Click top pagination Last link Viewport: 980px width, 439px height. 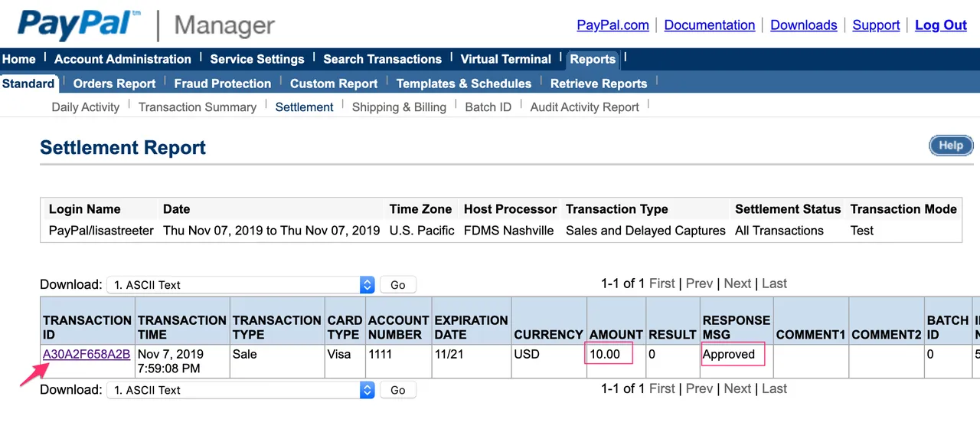click(x=774, y=283)
